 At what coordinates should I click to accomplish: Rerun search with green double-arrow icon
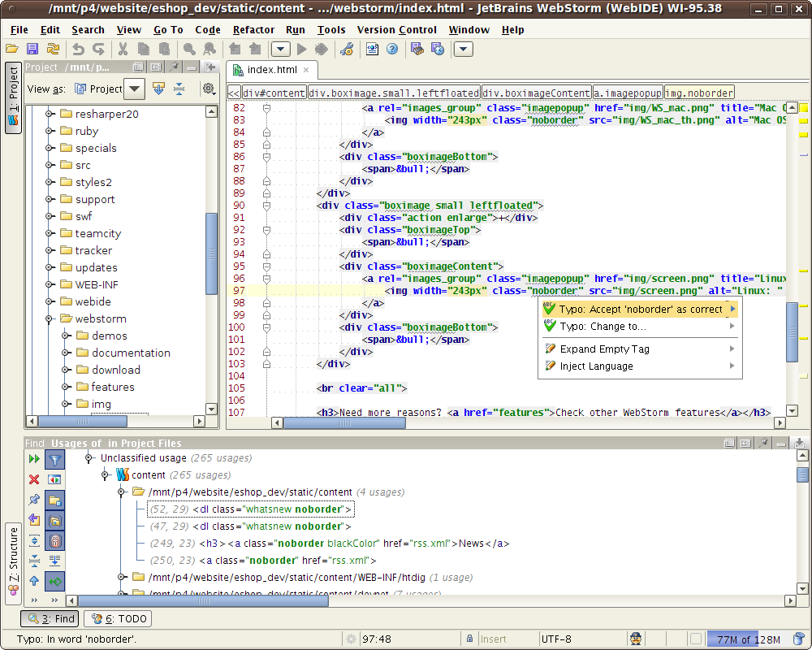coord(34,460)
